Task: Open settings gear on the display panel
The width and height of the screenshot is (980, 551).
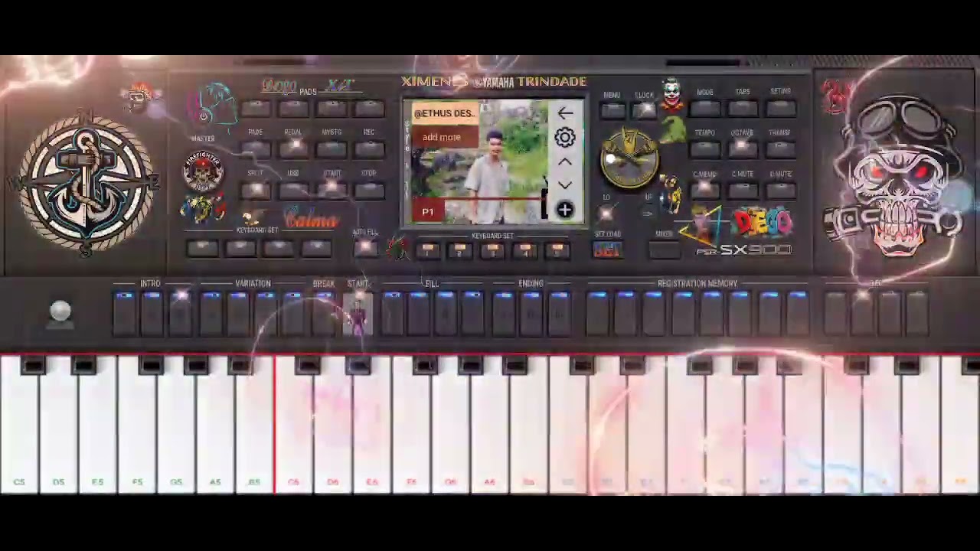Action: coord(565,138)
